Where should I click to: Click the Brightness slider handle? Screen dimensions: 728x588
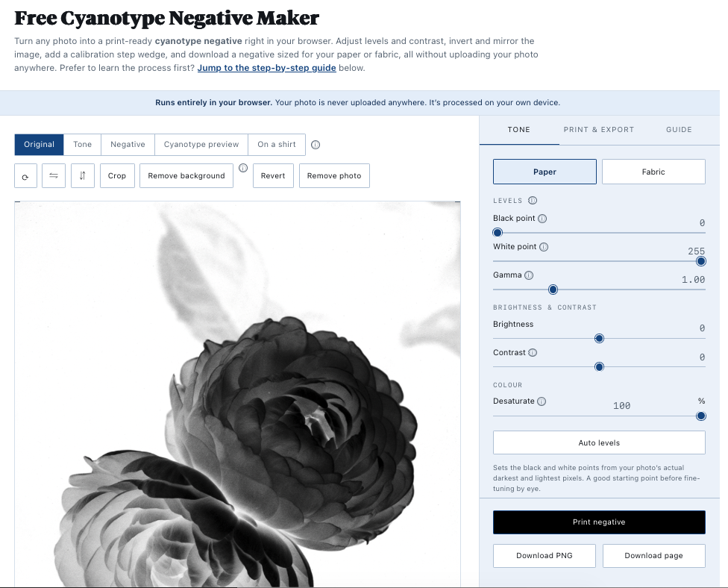coord(600,339)
